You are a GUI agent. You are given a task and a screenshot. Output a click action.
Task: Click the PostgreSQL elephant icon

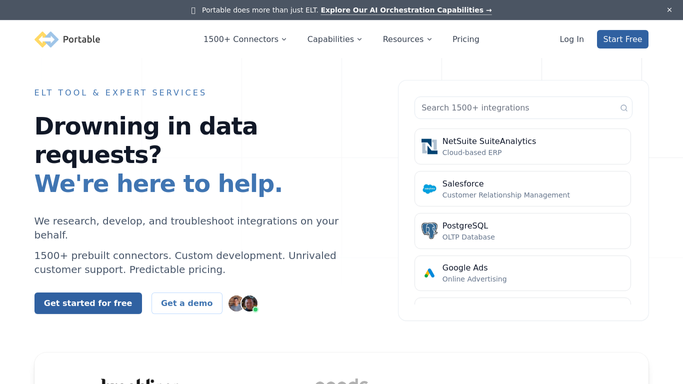tap(429, 231)
